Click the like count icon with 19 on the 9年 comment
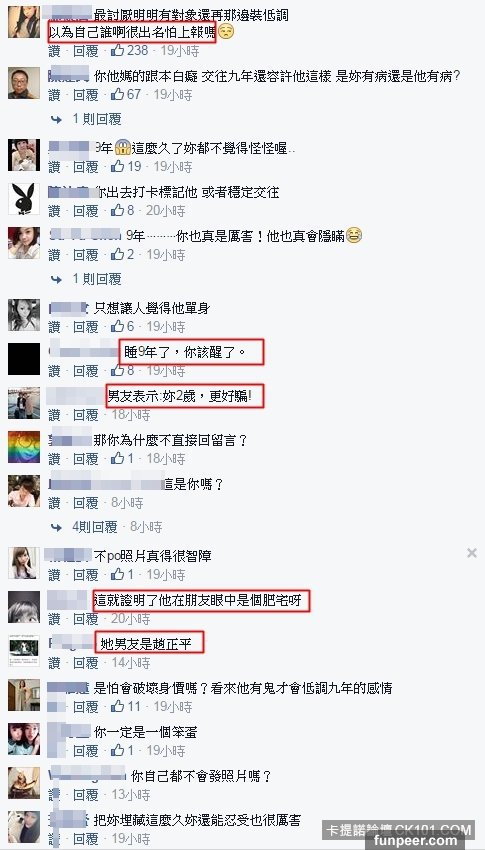This screenshot has width=485, height=850. tap(118, 166)
